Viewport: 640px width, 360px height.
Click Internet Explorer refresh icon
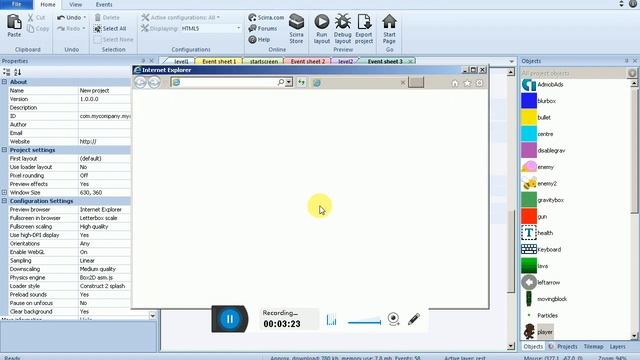click(301, 82)
